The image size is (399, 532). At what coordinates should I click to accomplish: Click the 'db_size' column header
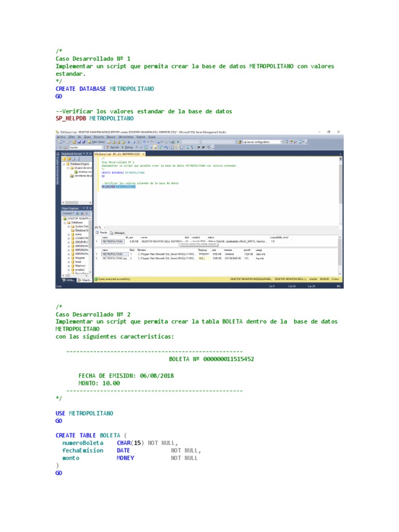(x=129, y=237)
